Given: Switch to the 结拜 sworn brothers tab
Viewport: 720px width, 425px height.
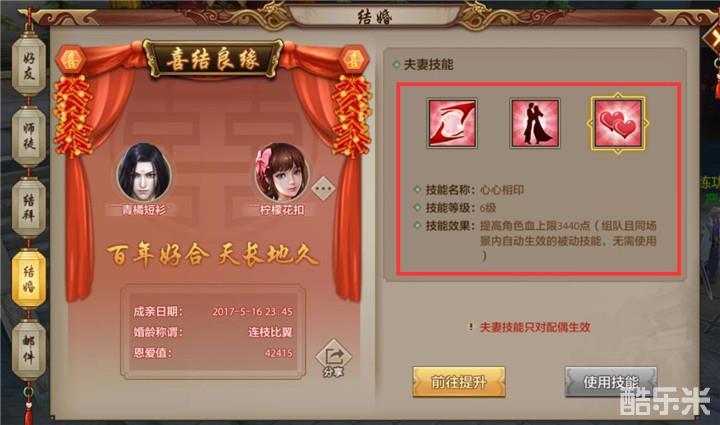Looking at the screenshot, I should tap(29, 207).
